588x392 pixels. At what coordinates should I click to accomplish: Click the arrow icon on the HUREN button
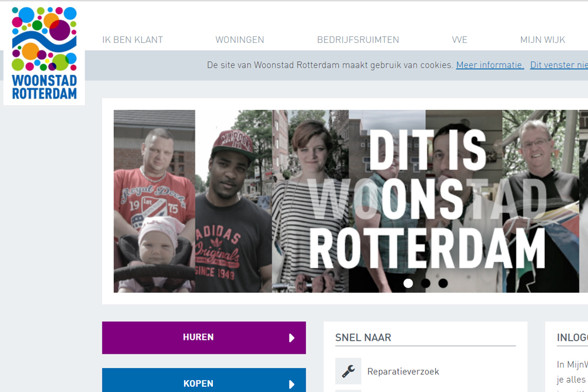(x=292, y=338)
